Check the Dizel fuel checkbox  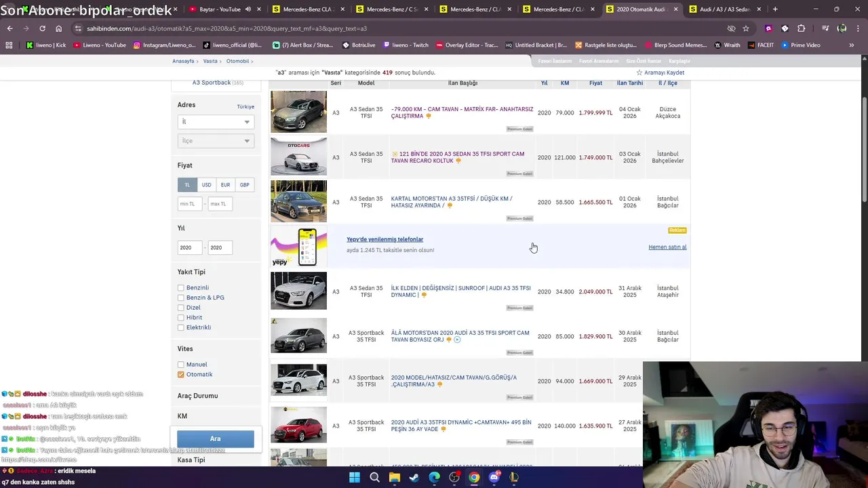[x=180, y=308]
